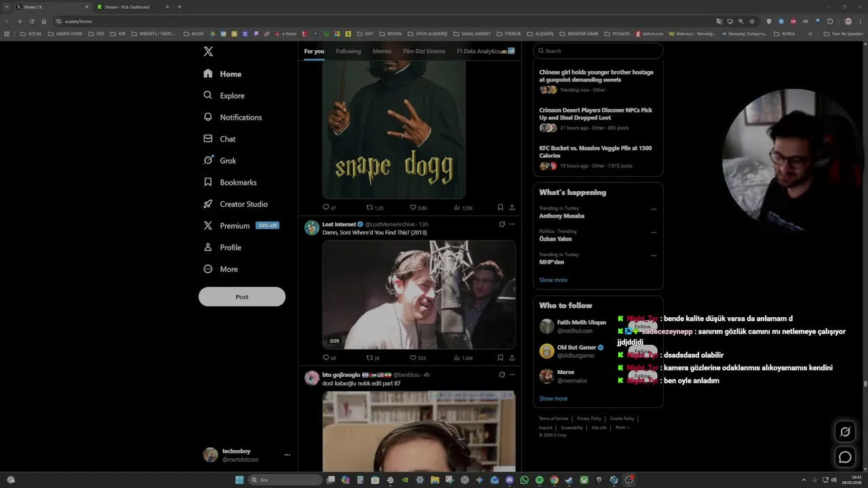Open the More menu in the sidebar
This screenshot has height=488, width=868.
tap(220, 269)
